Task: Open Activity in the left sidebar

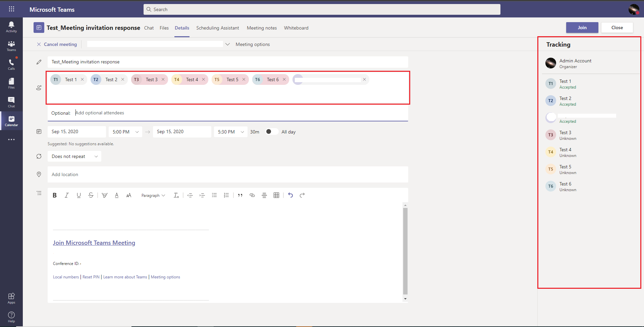Action: tap(11, 27)
